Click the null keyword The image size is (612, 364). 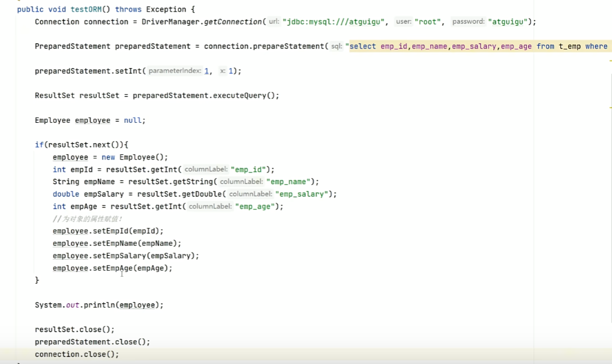(133, 121)
